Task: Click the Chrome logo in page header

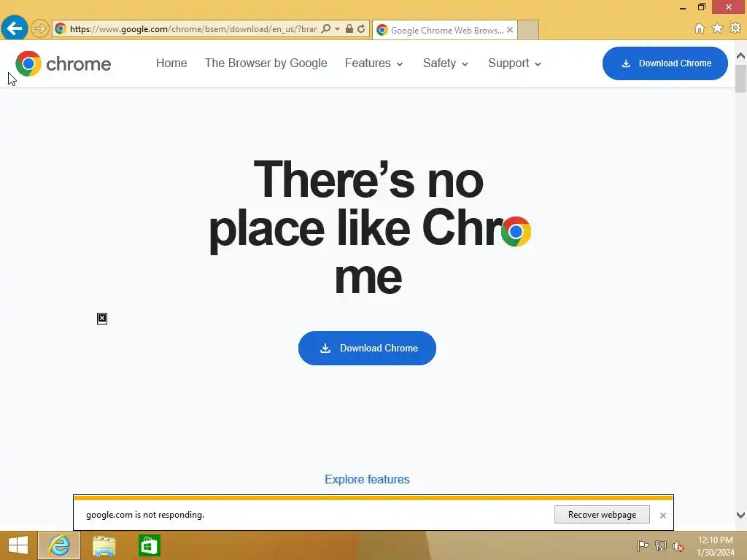Action: 63,63
